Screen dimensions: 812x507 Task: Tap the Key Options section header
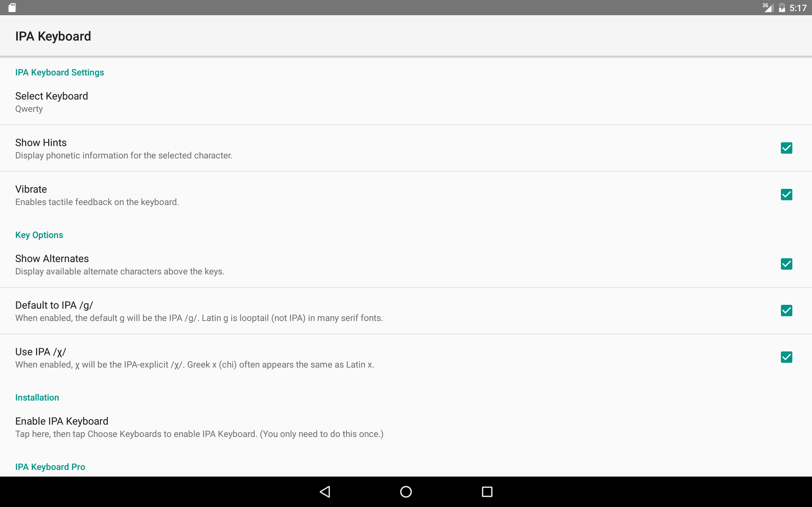coord(39,235)
